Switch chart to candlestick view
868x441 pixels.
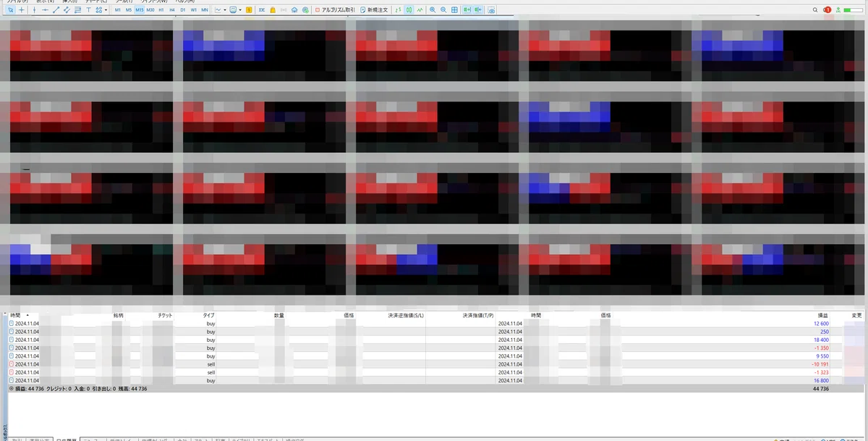tap(409, 10)
